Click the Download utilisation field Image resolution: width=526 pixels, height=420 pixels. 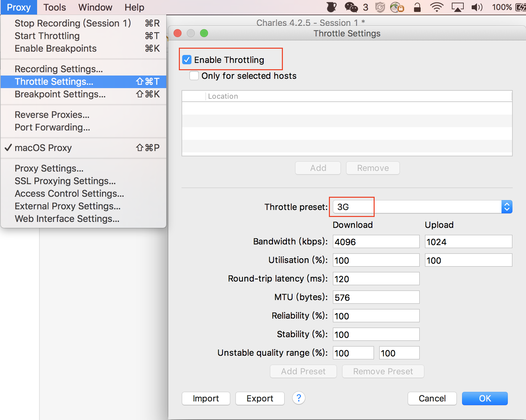coord(376,260)
